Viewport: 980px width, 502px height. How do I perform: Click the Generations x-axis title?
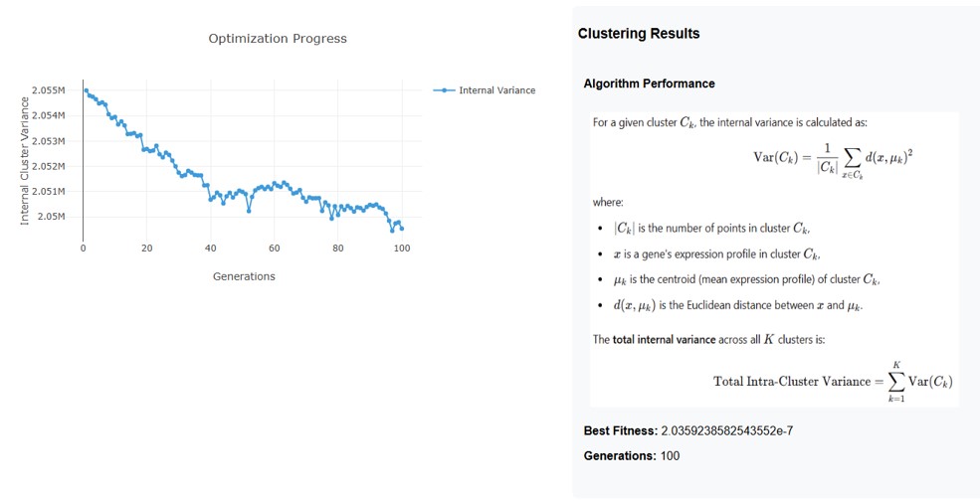pos(244,276)
